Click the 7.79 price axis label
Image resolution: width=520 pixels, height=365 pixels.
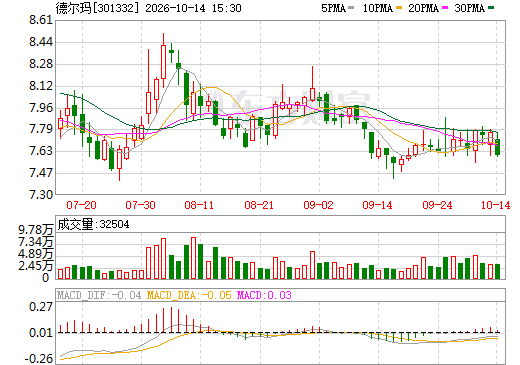point(41,129)
